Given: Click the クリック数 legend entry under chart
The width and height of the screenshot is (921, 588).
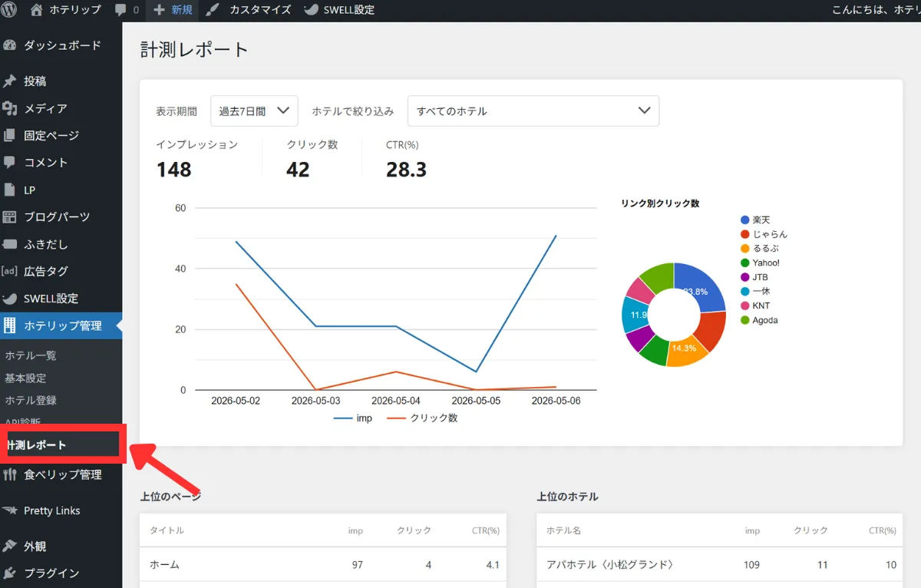Looking at the screenshot, I should click(421, 418).
